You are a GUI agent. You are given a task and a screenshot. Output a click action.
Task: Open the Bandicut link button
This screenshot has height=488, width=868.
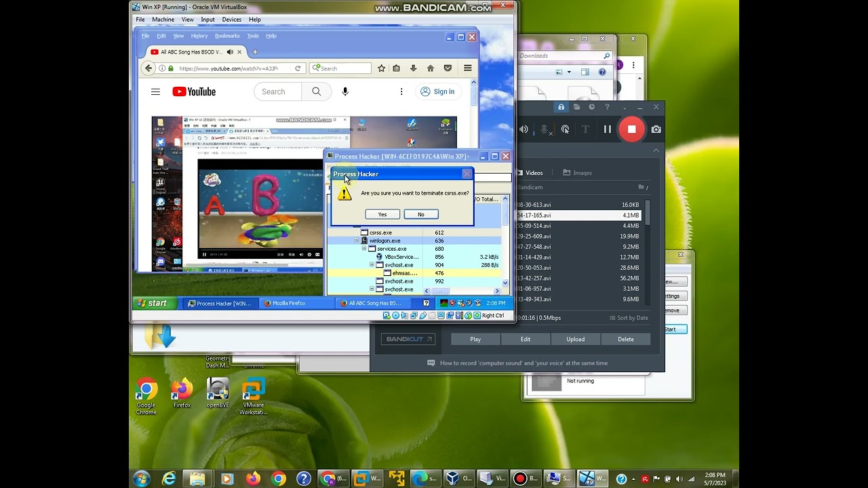pyautogui.click(x=409, y=339)
